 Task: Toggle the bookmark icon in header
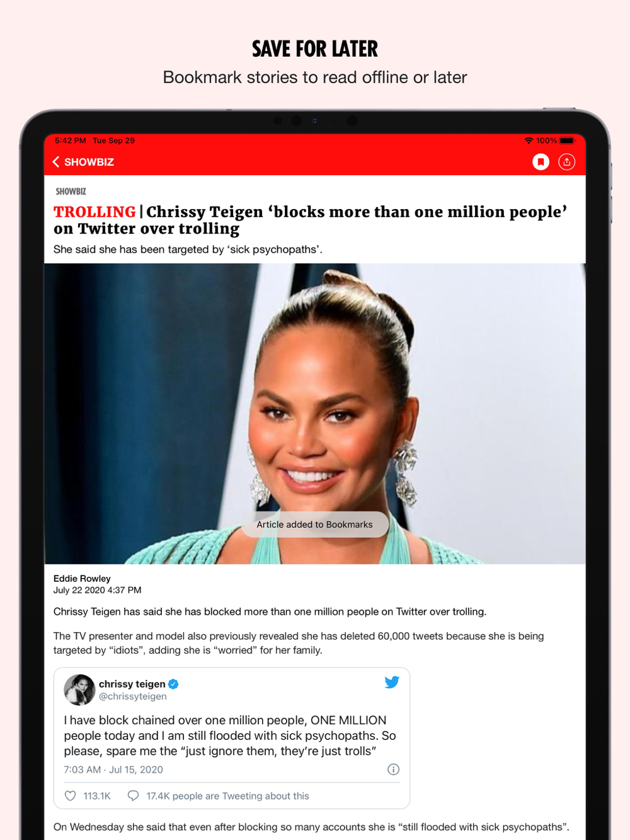click(541, 162)
